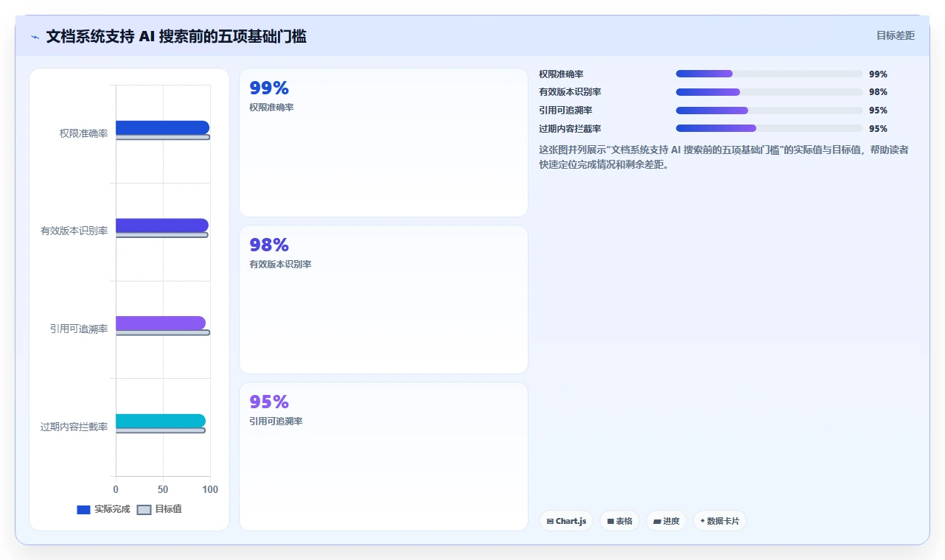Click the x-axis tick label 100
This screenshot has height=560, width=945.
210,489
